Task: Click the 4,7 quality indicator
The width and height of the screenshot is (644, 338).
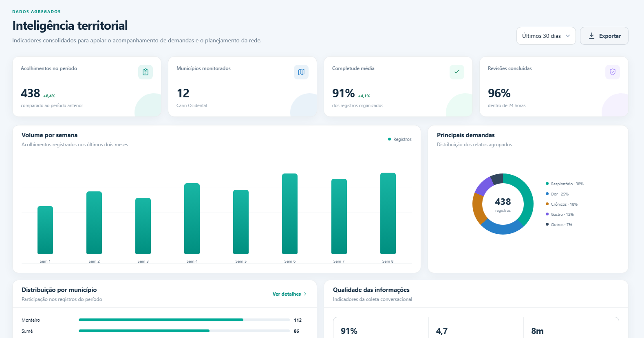Action: pos(442,331)
